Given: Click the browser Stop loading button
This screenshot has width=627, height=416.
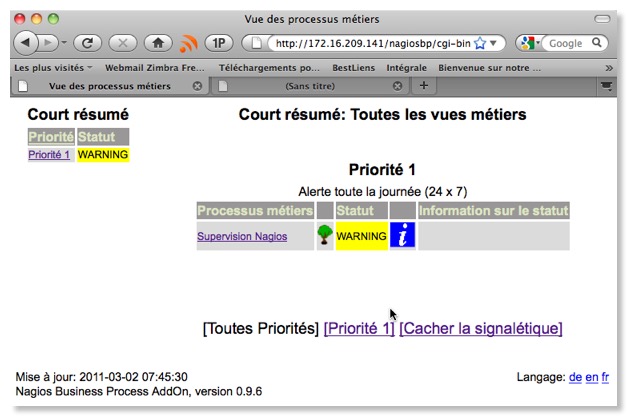Looking at the screenshot, I should click(122, 44).
